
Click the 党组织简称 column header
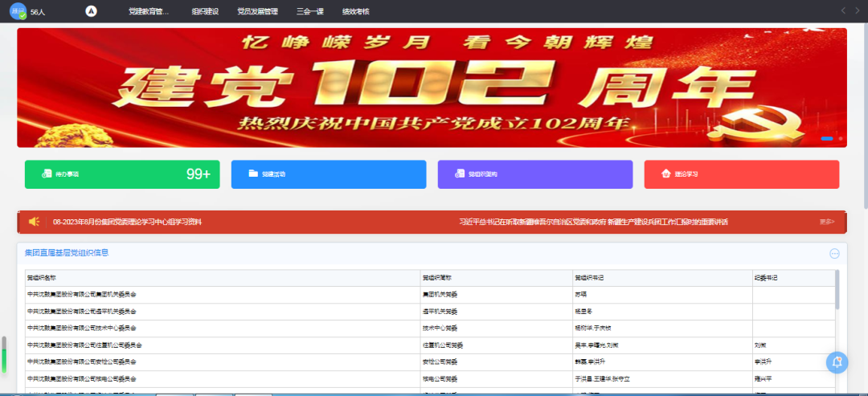coord(497,278)
